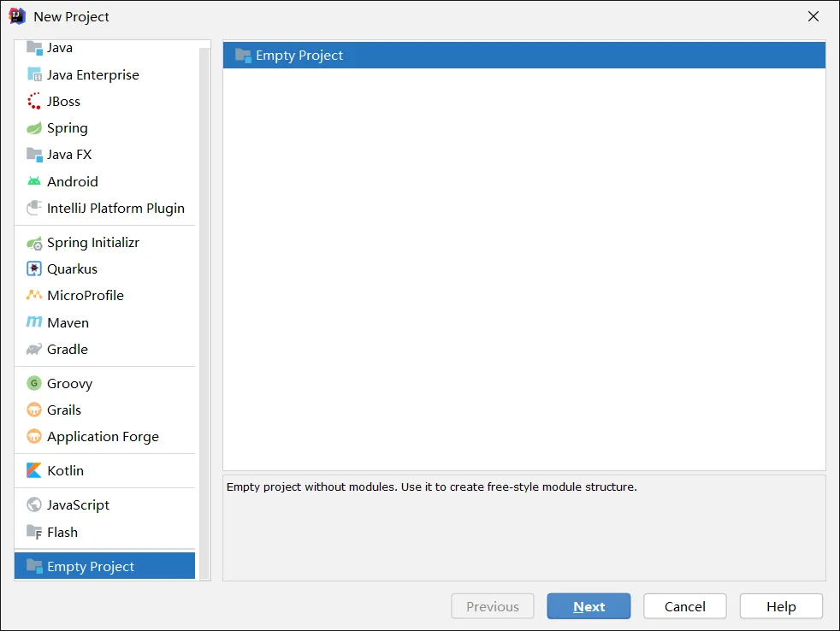Image resolution: width=840 pixels, height=631 pixels.
Task: Choose Java FX project type
Action: (x=69, y=155)
